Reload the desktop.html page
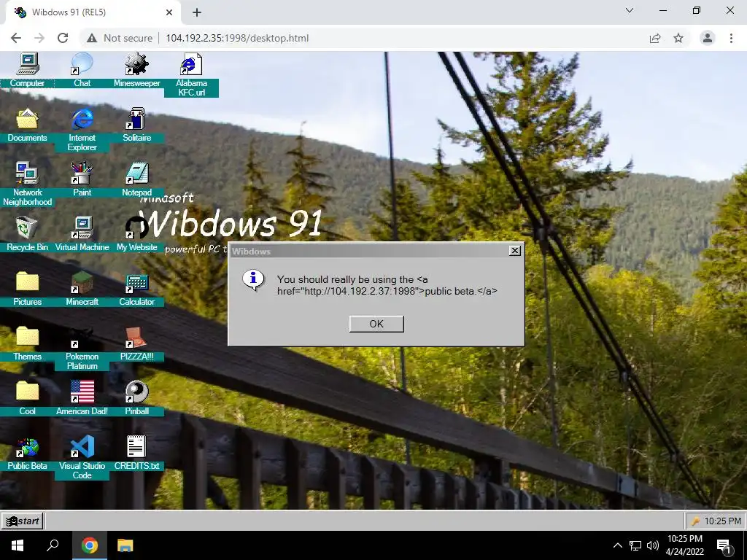This screenshot has height=560, width=747. [x=63, y=38]
